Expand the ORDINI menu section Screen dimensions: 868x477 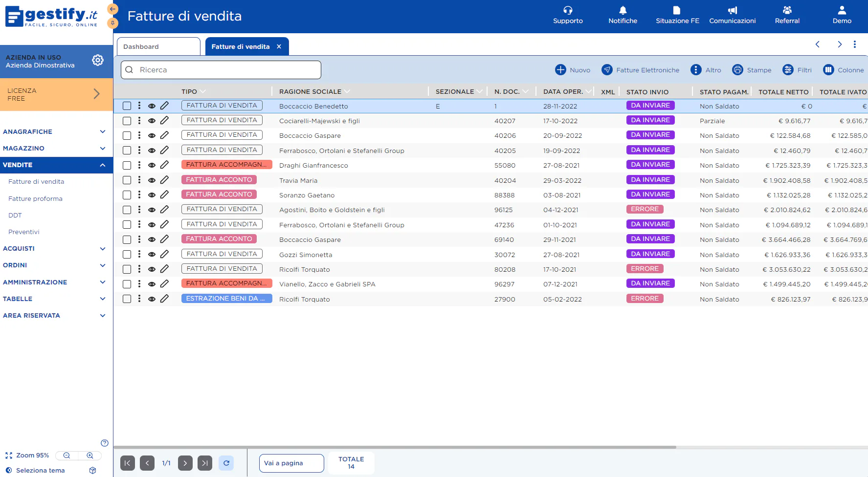click(x=56, y=265)
